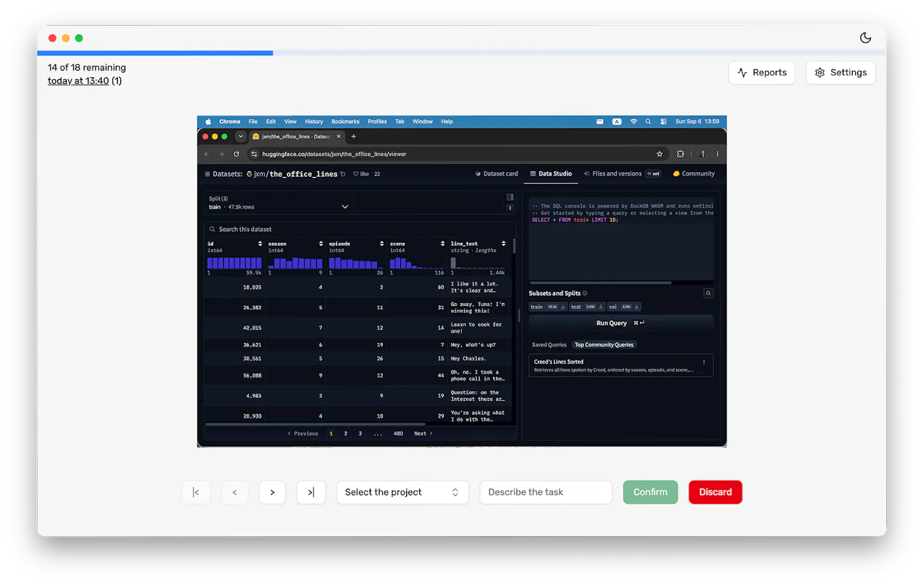Image resolution: width=924 pixels, height=586 pixels.
Task: Click the Chrome profile avatar
Action: [x=702, y=154]
